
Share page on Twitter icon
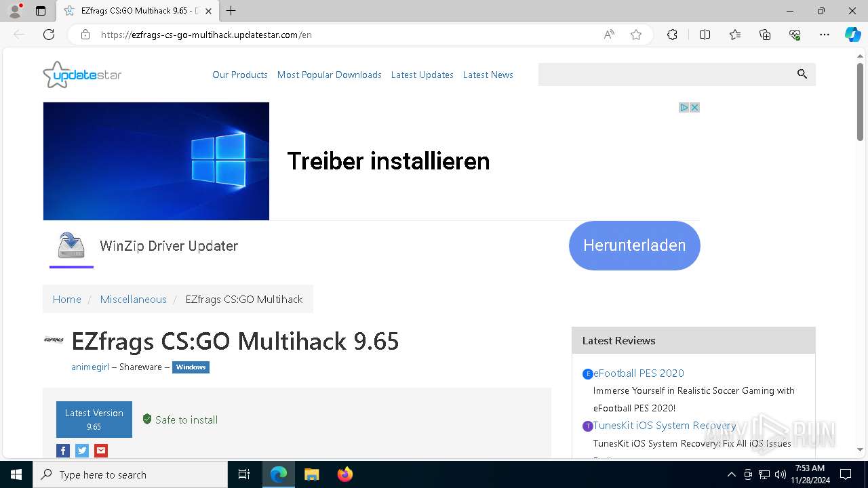pyautogui.click(x=82, y=451)
